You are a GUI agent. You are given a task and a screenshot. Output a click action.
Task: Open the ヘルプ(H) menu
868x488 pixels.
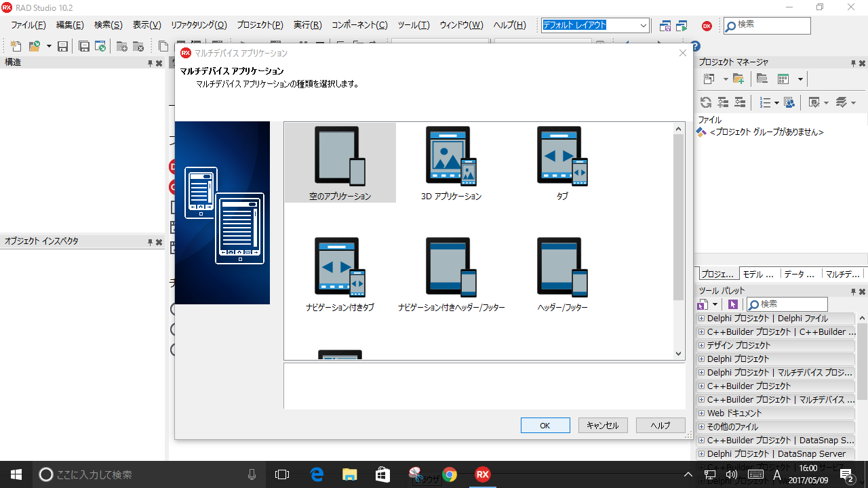[x=510, y=25]
